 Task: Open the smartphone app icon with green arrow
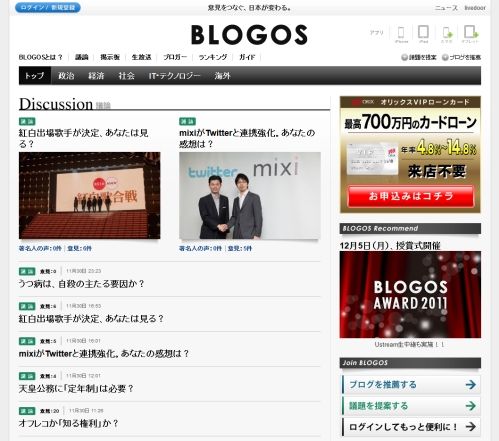click(447, 34)
